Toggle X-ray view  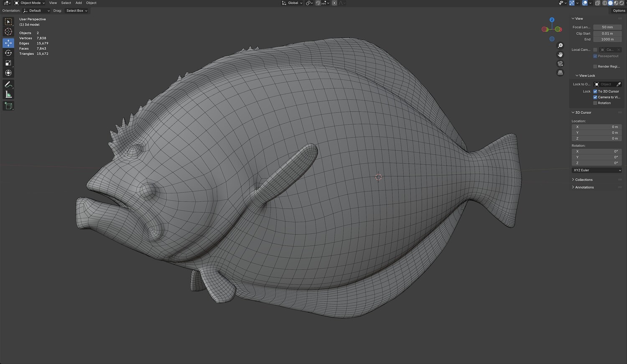597,3
